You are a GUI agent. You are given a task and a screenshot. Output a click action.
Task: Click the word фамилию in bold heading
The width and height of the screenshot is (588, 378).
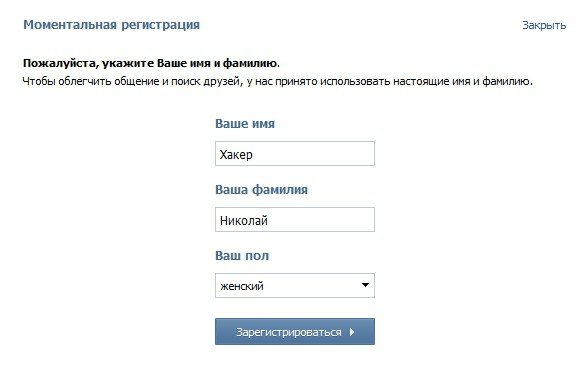coord(251,63)
